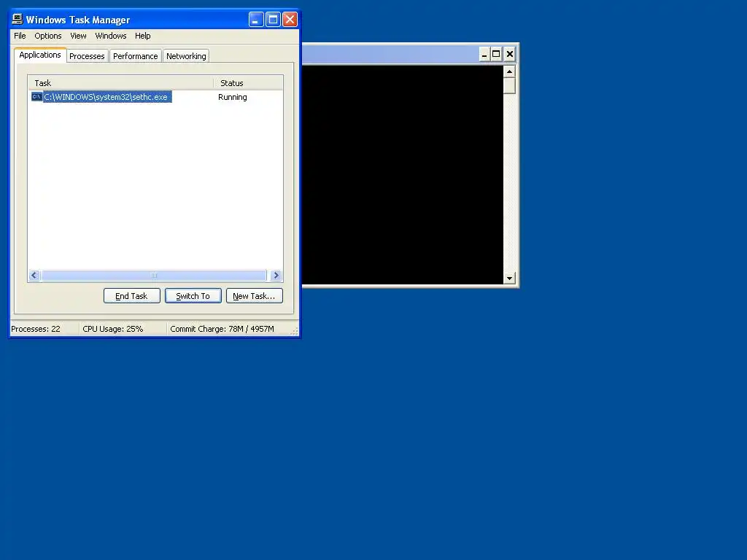Maximize the Windows Task Manager window
The image size is (747, 560).
(273, 20)
